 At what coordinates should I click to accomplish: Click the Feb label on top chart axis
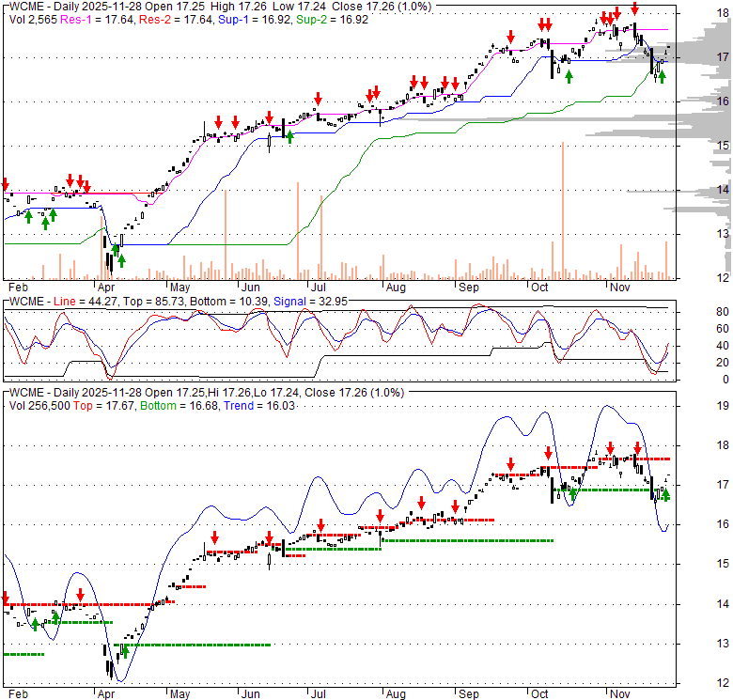click(x=18, y=287)
